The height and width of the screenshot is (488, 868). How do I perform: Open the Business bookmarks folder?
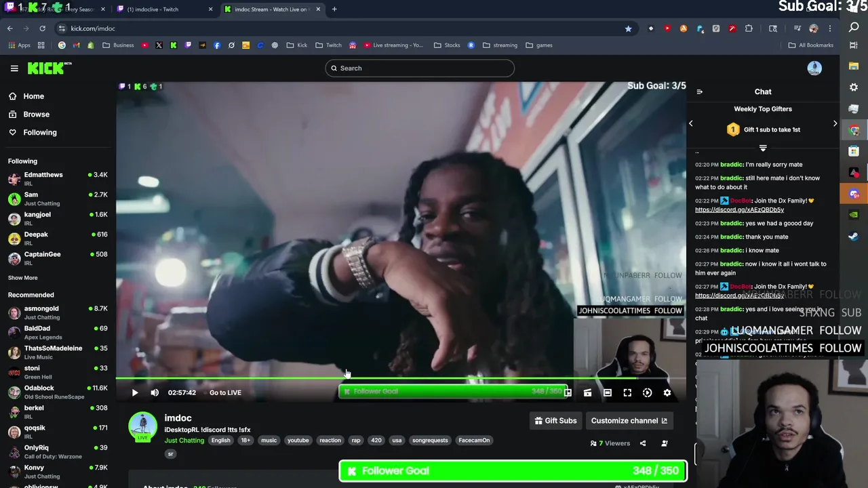point(118,45)
